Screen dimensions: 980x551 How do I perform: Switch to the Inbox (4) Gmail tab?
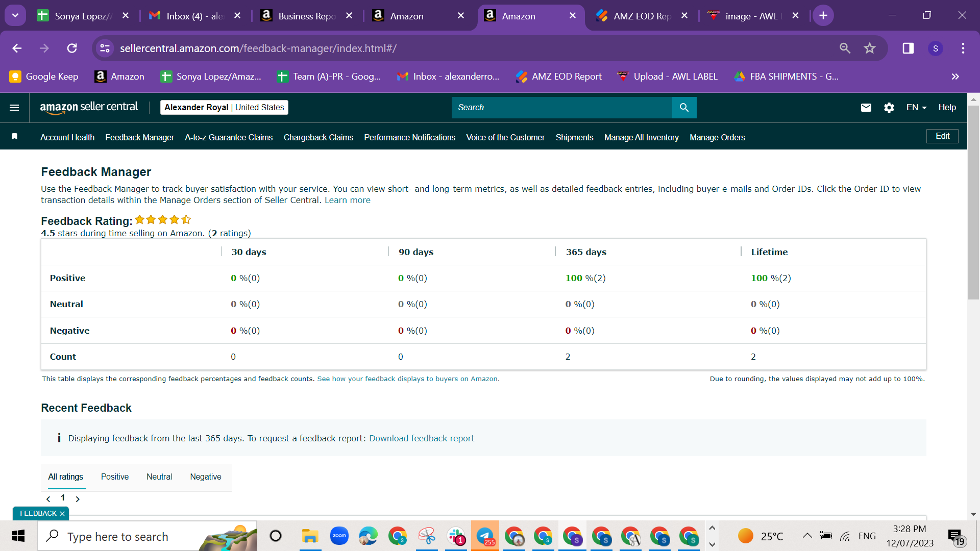tap(195, 16)
